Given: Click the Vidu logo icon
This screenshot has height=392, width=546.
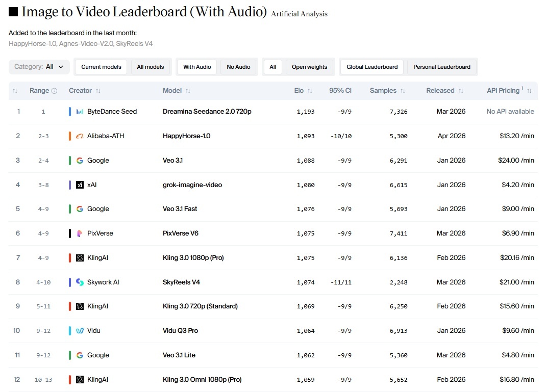Looking at the screenshot, I should 80,330.
